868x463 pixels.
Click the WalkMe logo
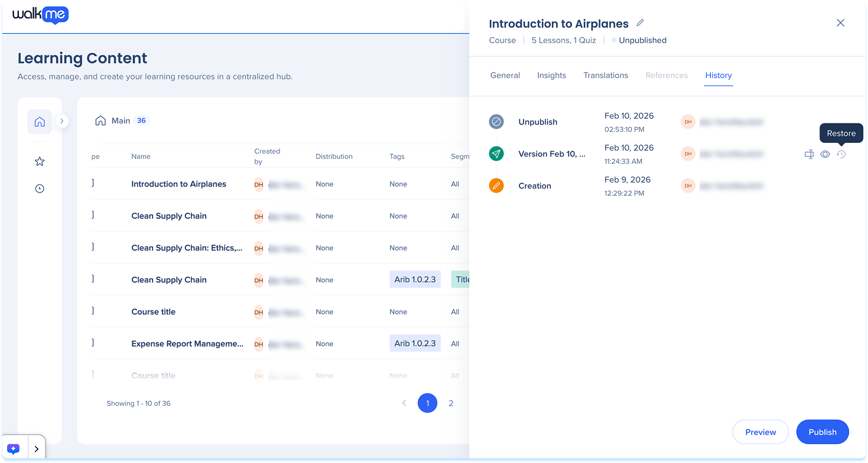point(40,15)
